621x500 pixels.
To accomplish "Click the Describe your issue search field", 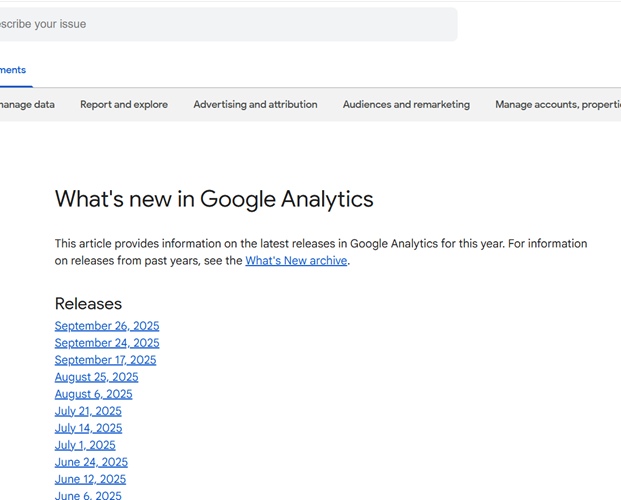I will point(229,24).
